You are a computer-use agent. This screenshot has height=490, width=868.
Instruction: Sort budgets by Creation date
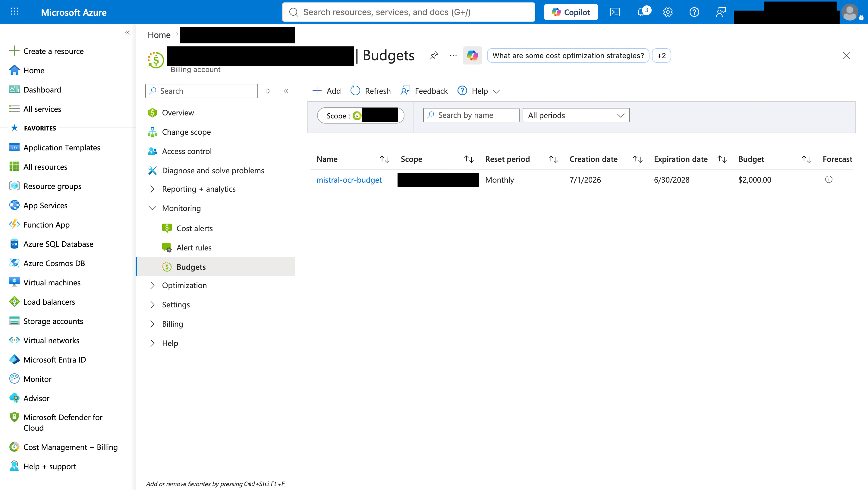pos(637,159)
